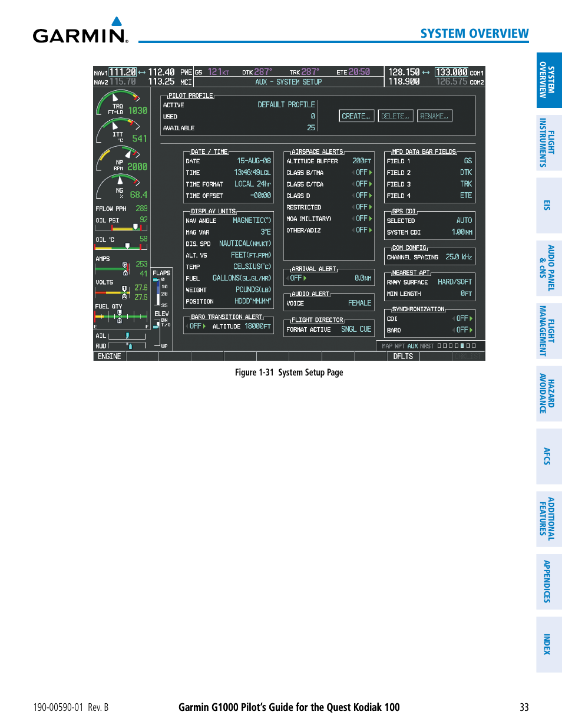Click the NAV frequency transfer arrow
562x728 pixels.
[x=142, y=73]
